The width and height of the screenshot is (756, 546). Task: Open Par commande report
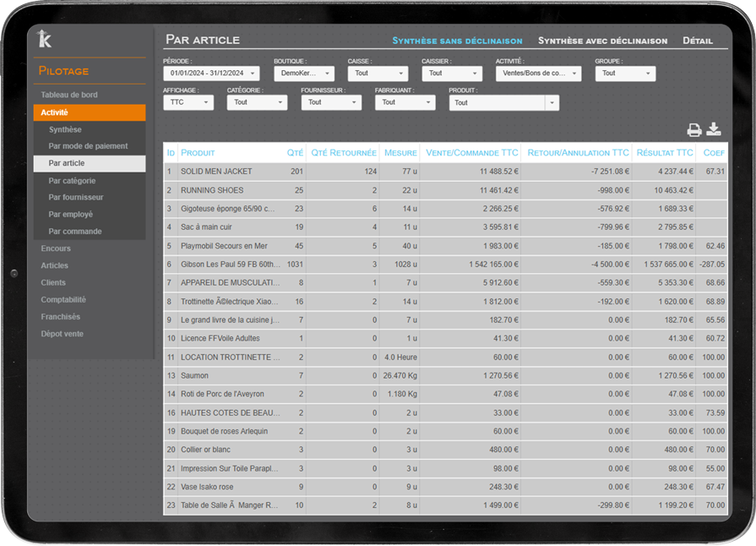pyautogui.click(x=74, y=232)
